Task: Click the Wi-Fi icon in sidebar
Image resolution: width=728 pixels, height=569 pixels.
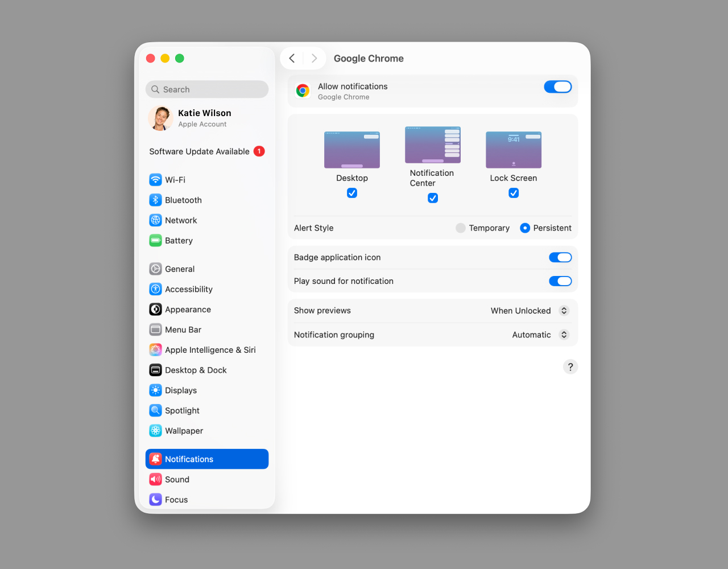Action: pos(155,180)
